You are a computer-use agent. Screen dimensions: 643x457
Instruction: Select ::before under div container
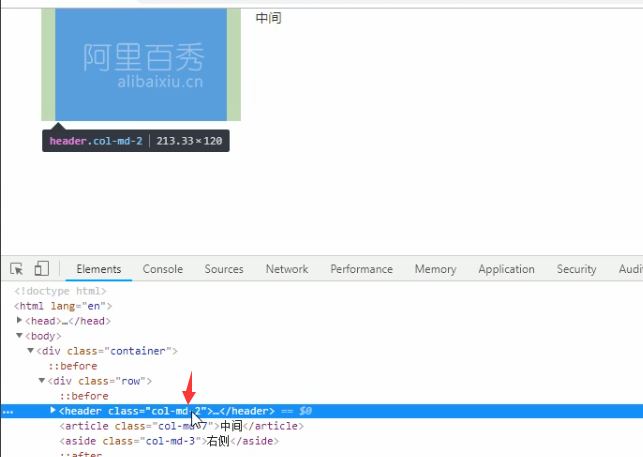pyautogui.click(x=73, y=366)
